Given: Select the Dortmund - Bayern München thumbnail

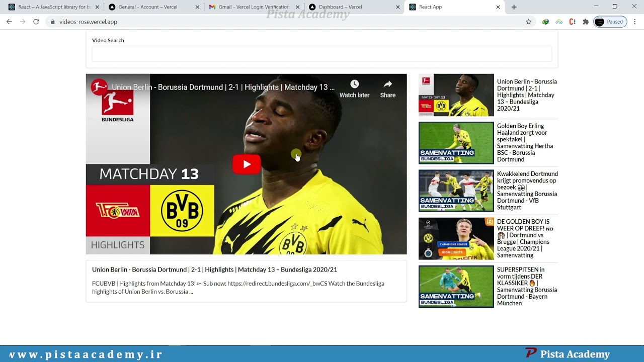Looking at the screenshot, I should 456,287.
